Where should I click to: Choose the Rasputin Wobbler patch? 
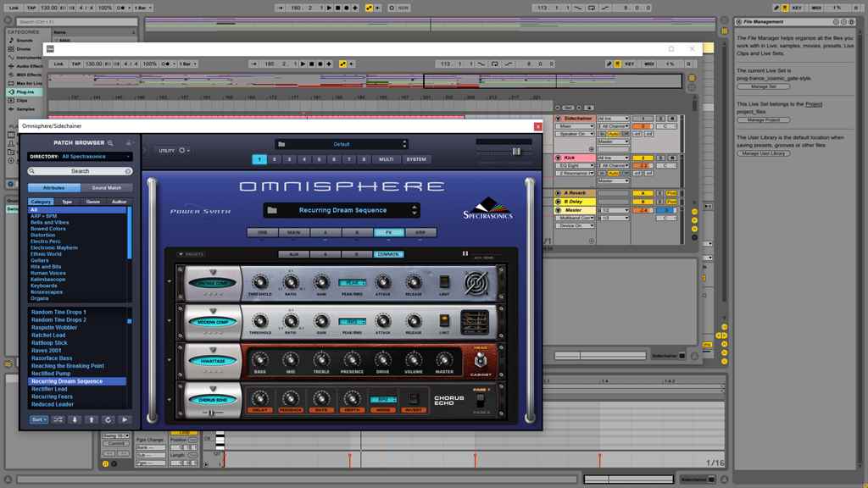point(54,328)
